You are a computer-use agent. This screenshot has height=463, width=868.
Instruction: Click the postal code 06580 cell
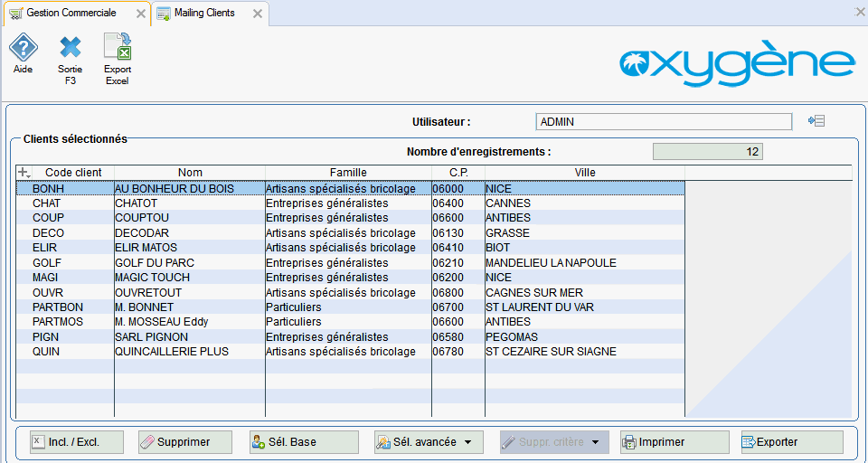coord(458,336)
